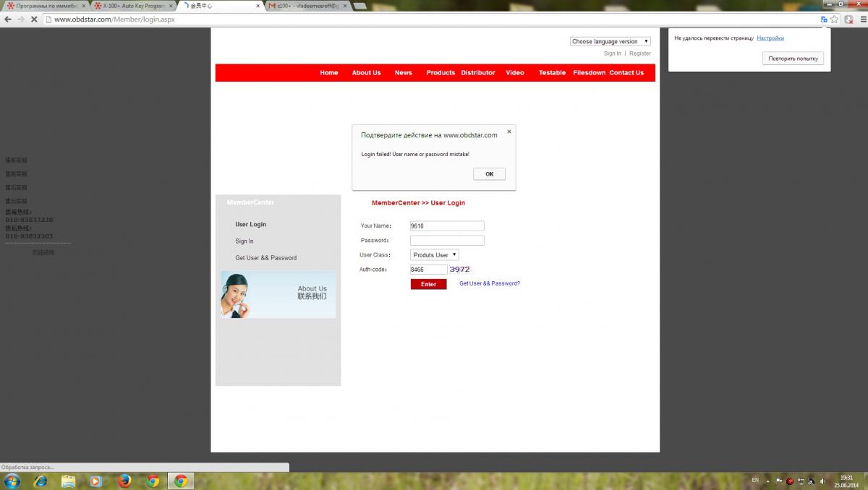Select Sign In in MemberCenter sidebar
Viewport: 868px width, 490px height.
[244, 241]
